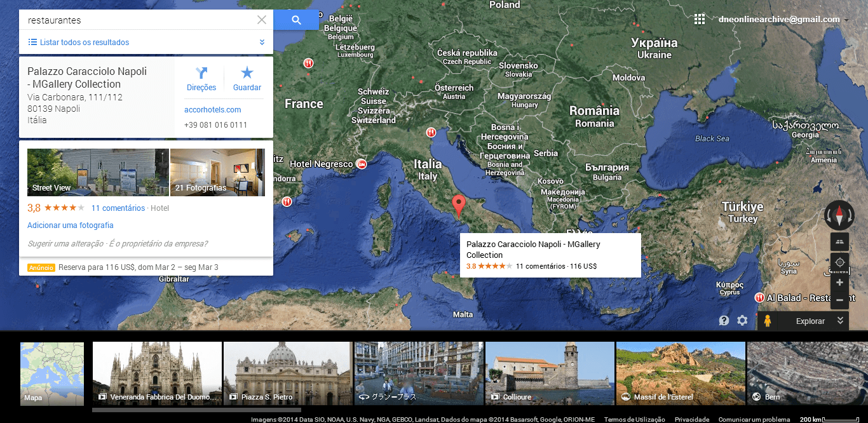Select the Pegman Street View icon

[x=767, y=321]
